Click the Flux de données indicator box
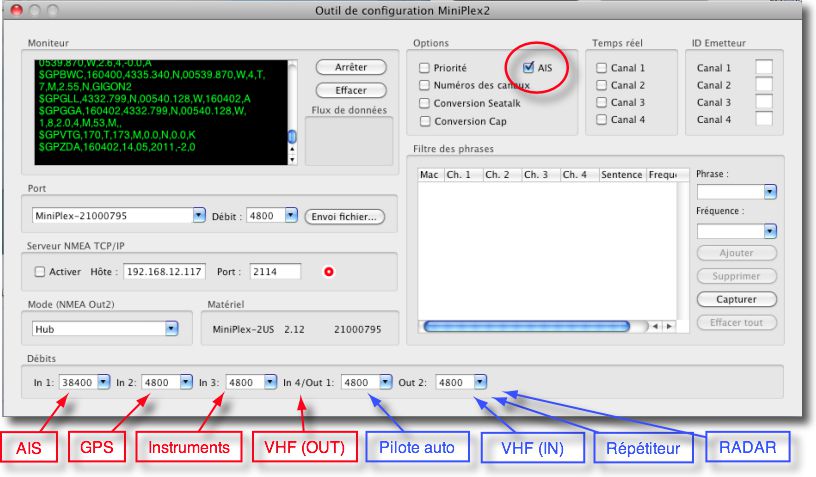Image resolution: width=816 pixels, height=477 pixels. click(x=349, y=141)
